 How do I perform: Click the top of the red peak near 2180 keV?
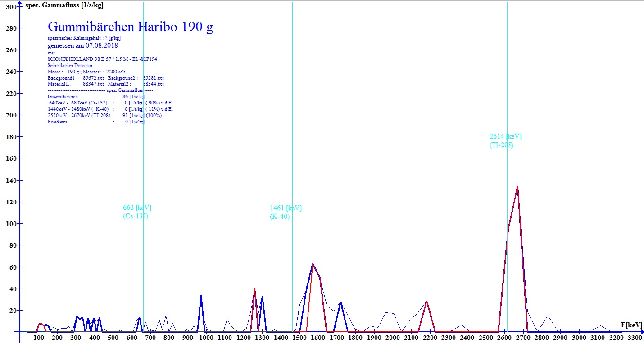click(x=426, y=302)
